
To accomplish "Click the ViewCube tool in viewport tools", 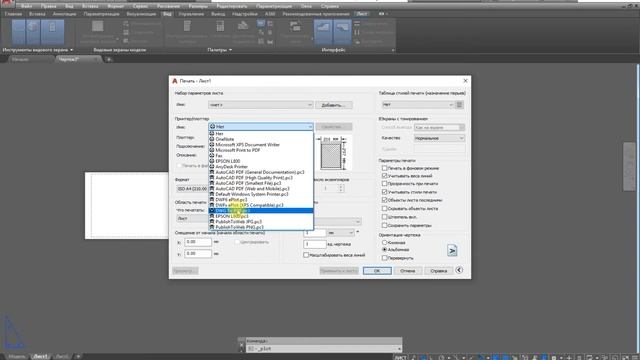I will (33, 31).
